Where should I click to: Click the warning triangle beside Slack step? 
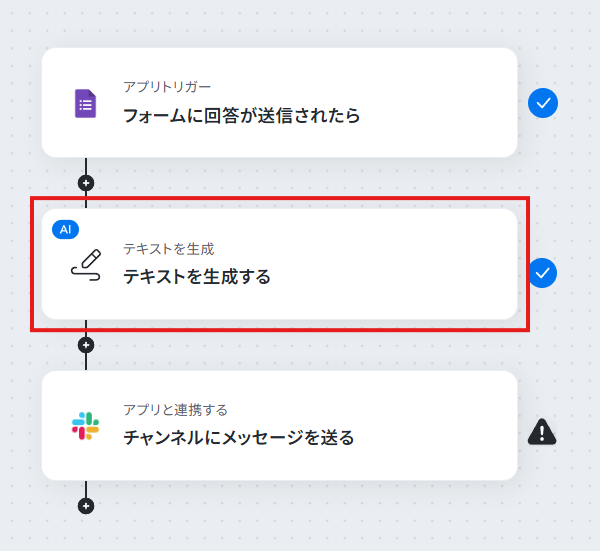[541, 431]
